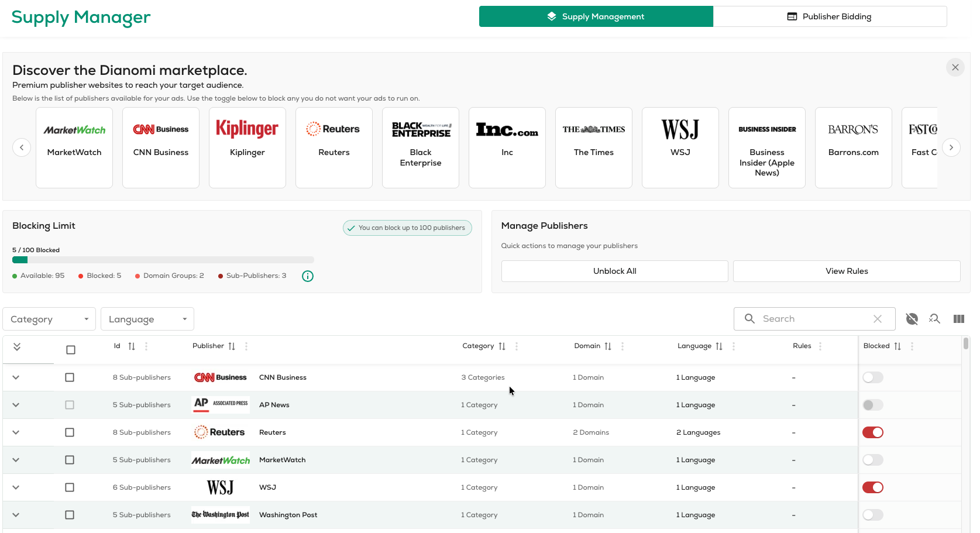Expand the Washington Post sub-publishers row
Image resolution: width=980 pixels, height=533 pixels.
tap(16, 515)
